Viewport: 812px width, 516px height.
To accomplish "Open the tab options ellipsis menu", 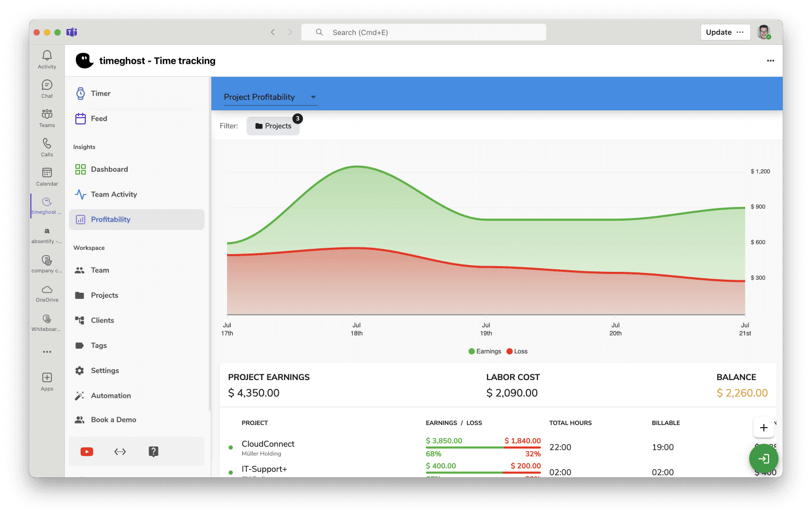I will point(771,61).
